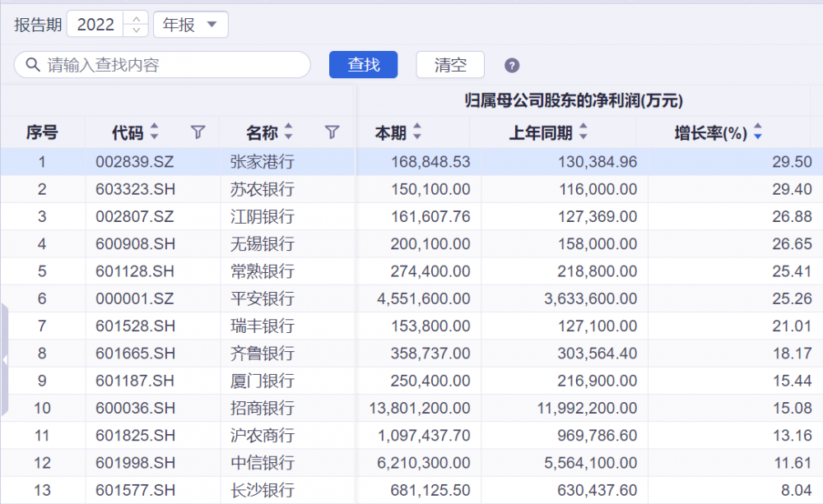Viewport: 823px width, 504px height.
Task: Open the filter for the 名称 column
Action: tap(332, 132)
